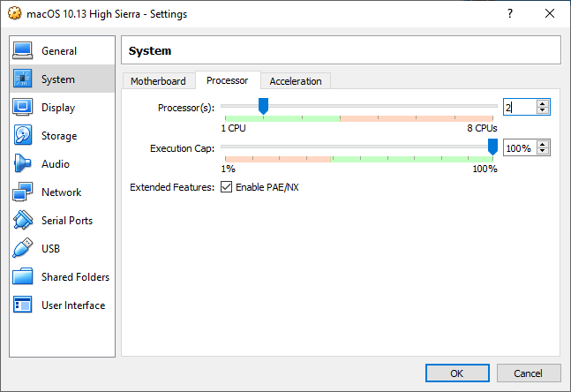The image size is (571, 392).
Task: Click the Execution Cap slider handle
Action: click(x=492, y=147)
